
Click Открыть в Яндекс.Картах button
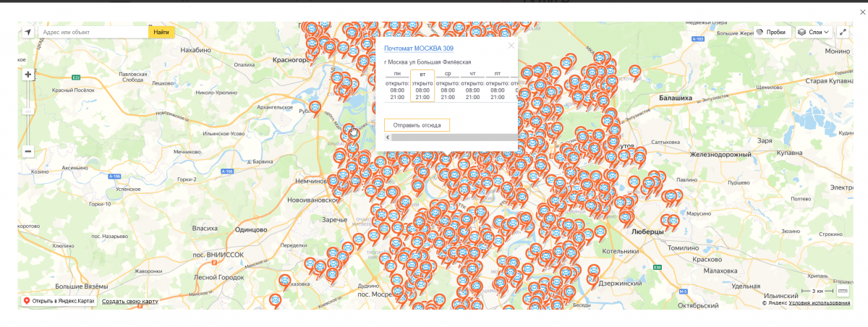pos(59,301)
